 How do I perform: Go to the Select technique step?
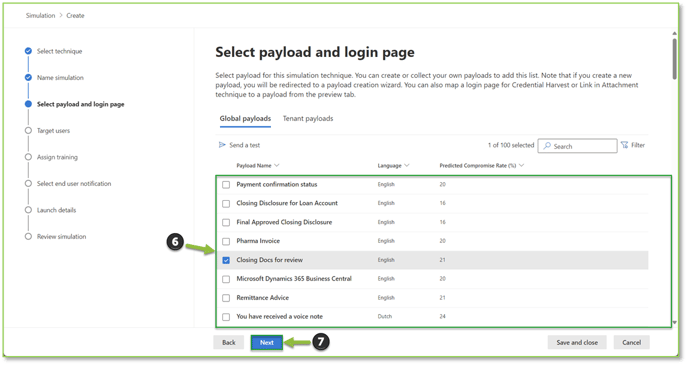[x=59, y=51]
